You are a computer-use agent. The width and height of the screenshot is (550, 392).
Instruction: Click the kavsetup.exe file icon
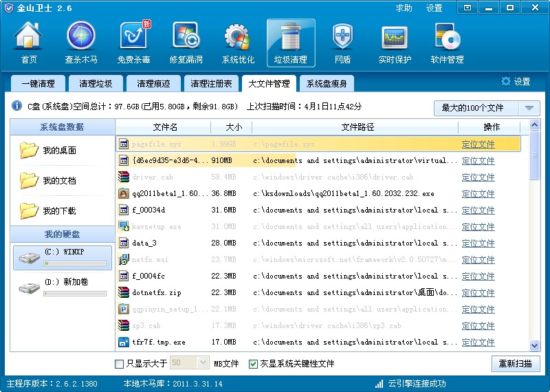124,226
